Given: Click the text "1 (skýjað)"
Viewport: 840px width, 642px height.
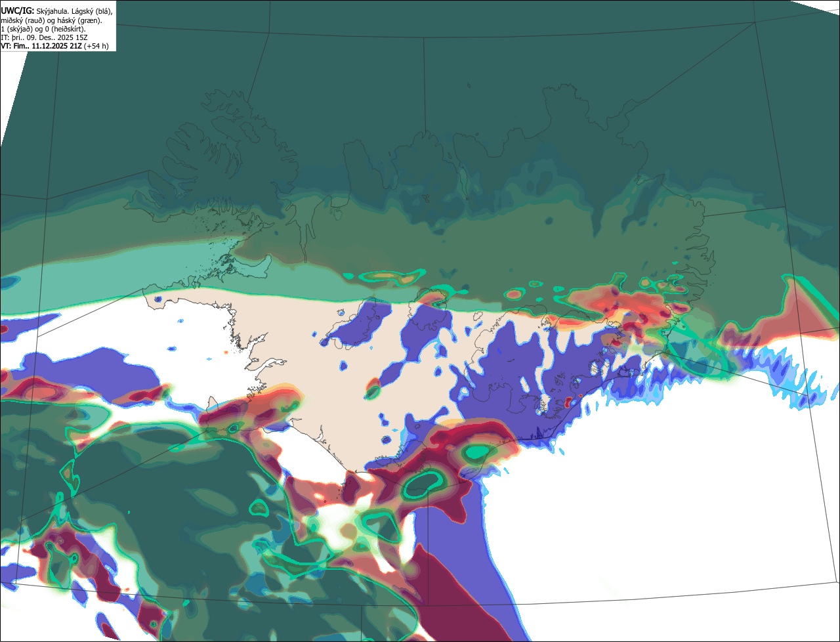Looking at the screenshot, I should (16, 30).
